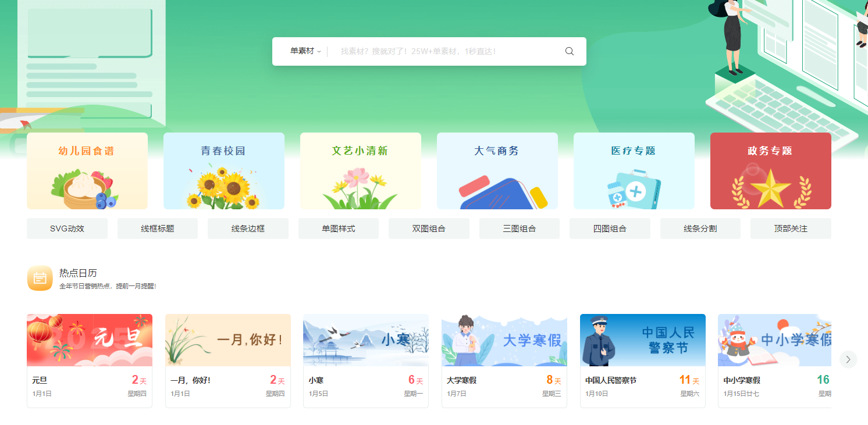Select the 线条分割 tag
868x425 pixels.
[x=700, y=228]
